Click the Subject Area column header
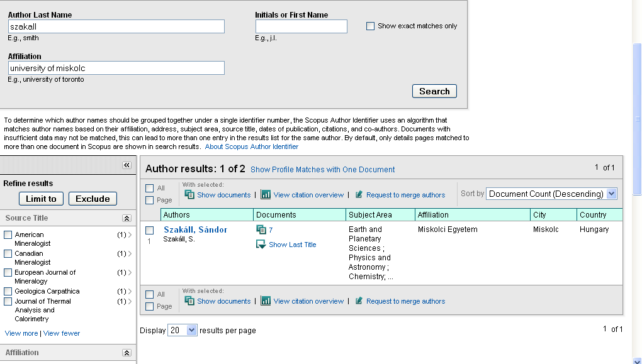 pyautogui.click(x=380, y=215)
